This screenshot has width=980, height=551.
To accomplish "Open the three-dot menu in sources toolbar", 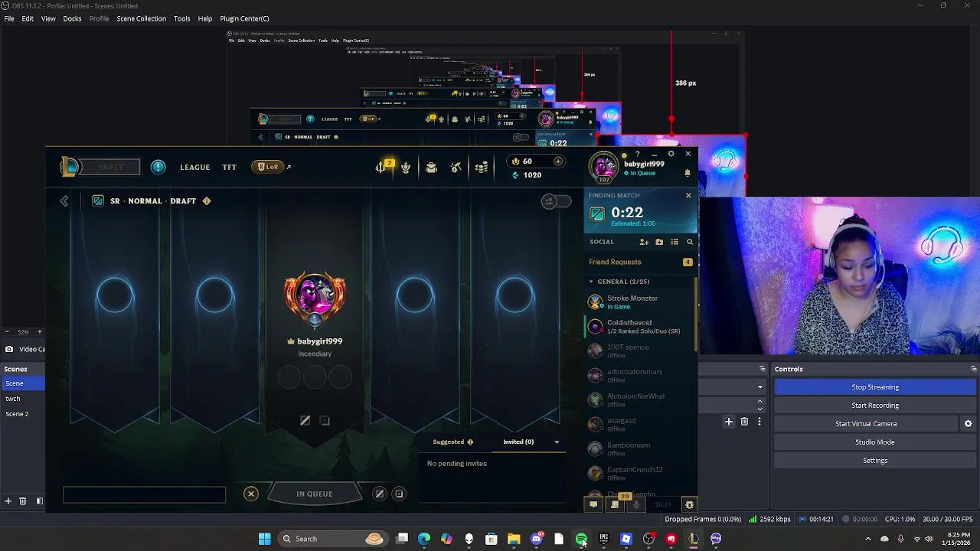I will click(759, 422).
